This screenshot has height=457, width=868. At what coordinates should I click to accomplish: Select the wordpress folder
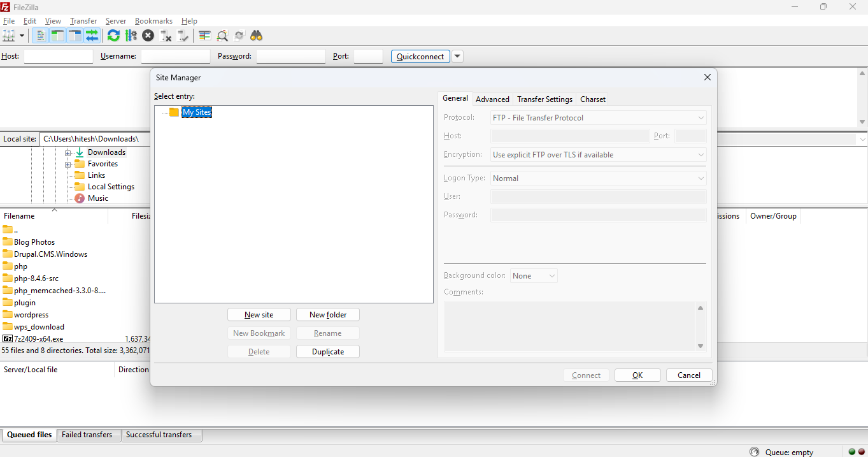click(31, 315)
